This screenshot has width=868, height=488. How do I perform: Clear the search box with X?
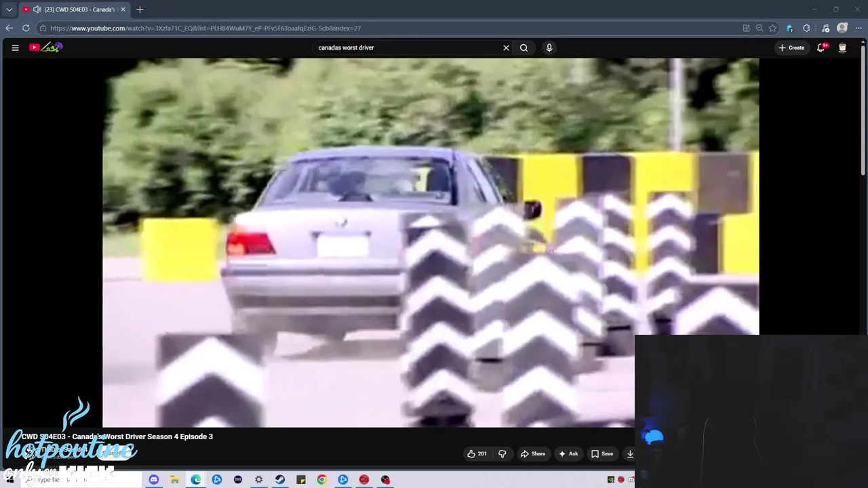[506, 47]
